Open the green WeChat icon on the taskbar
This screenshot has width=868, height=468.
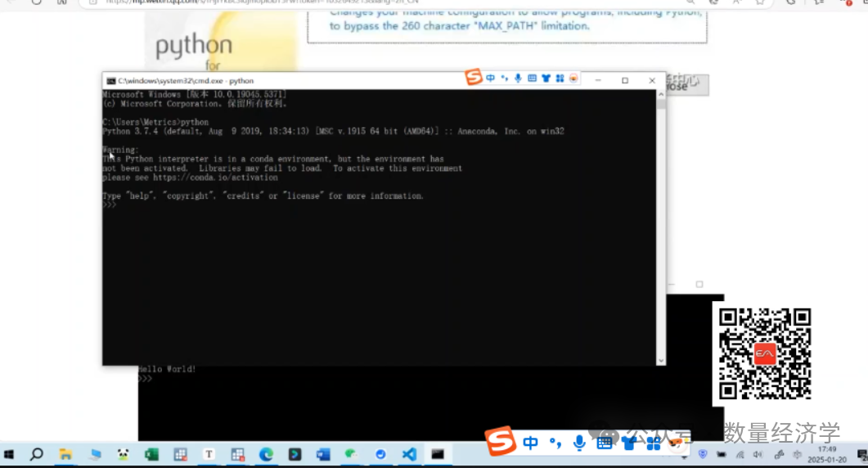click(x=351, y=455)
